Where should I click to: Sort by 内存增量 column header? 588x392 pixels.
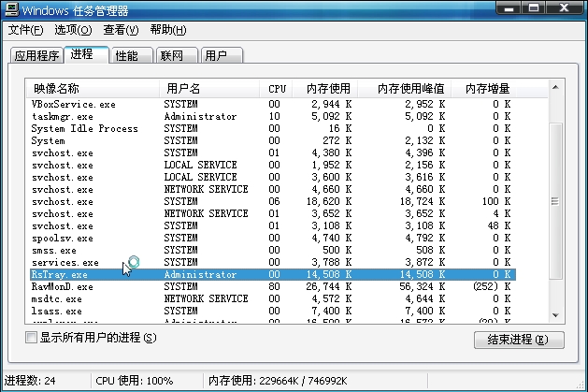click(481, 89)
